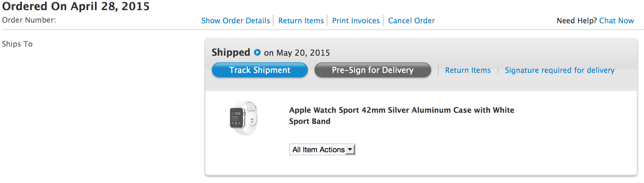This screenshot has width=644, height=183.
Task: Click the Cancel Order link
Action: click(411, 21)
